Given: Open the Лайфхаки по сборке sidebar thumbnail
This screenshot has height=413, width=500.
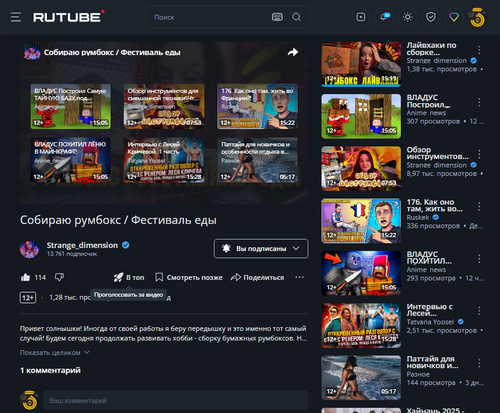Looking at the screenshot, I should pos(361,64).
